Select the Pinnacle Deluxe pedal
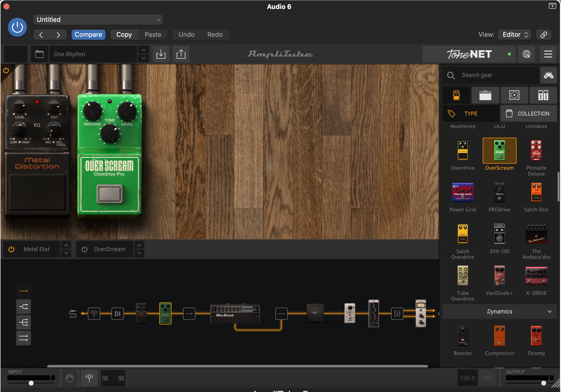 click(x=536, y=151)
